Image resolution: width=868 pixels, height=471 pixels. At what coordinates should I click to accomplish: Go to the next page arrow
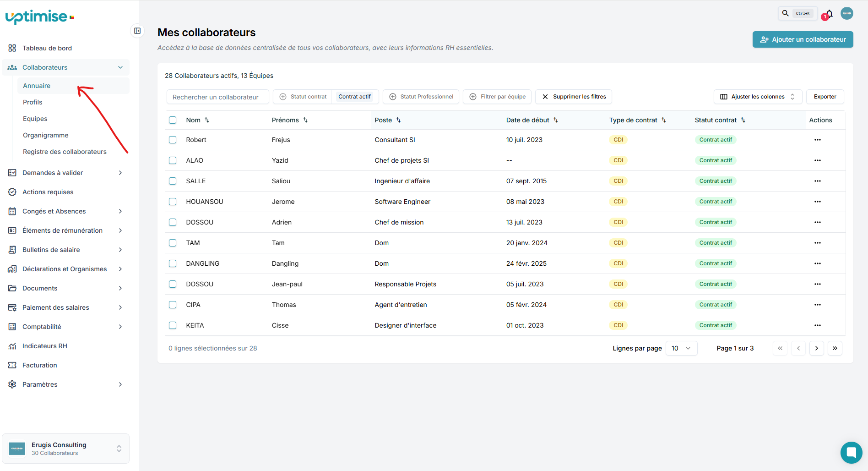click(817, 348)
